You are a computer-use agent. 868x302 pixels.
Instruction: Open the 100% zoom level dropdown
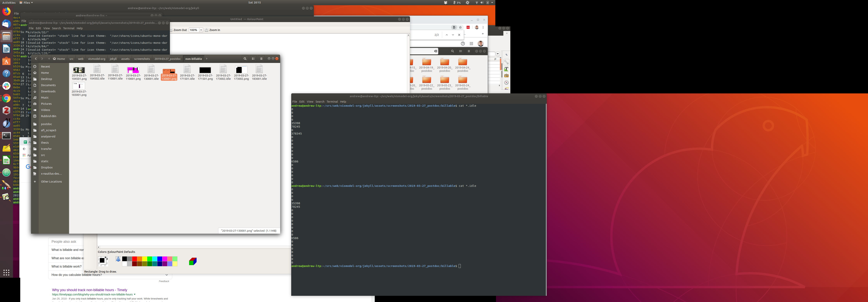point(201,30)
